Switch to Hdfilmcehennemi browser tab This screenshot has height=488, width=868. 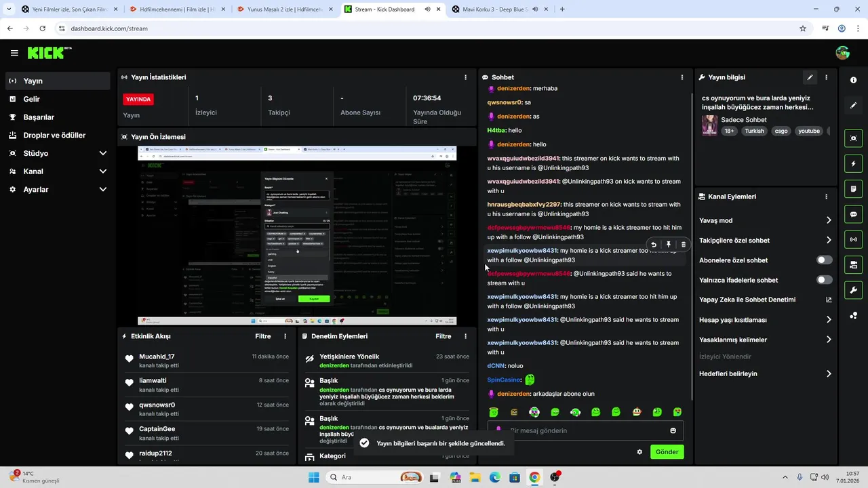176,9
